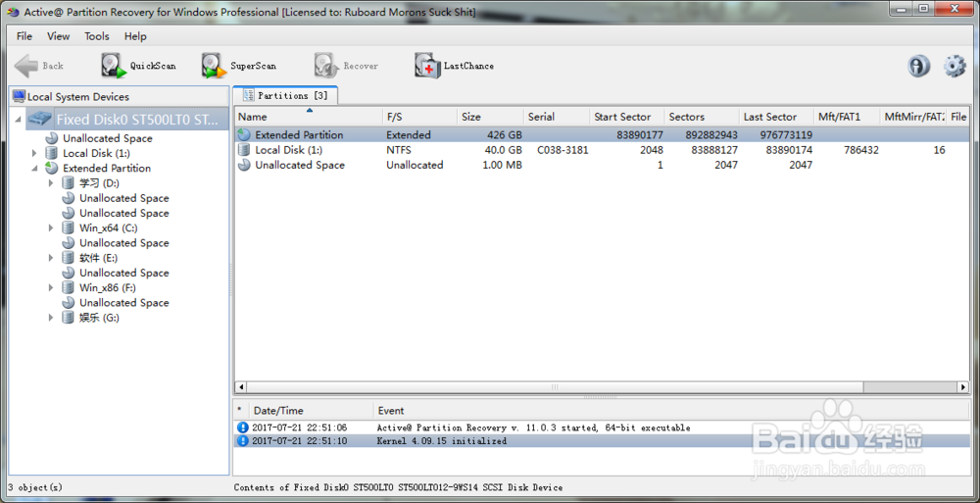This screenshot has width=980, height=503.
Task: Sort the table by the Size column
Action: (x=491, y=117)
